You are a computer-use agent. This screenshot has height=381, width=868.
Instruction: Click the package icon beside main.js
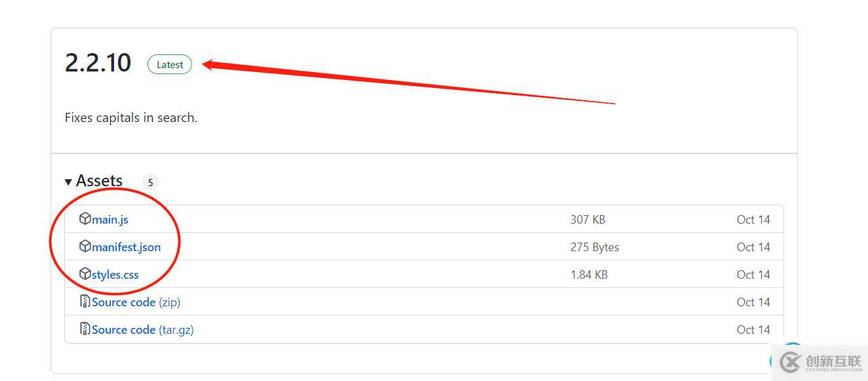85,218
